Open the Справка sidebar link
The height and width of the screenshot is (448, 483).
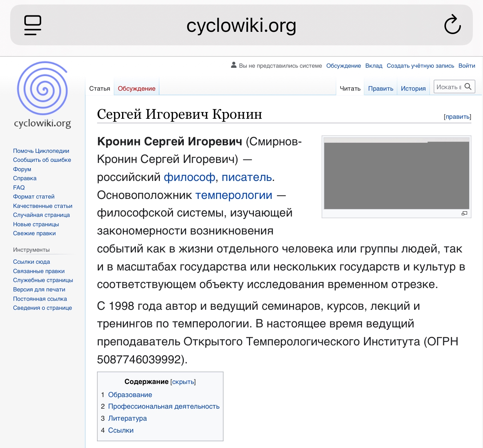(25, 178)
